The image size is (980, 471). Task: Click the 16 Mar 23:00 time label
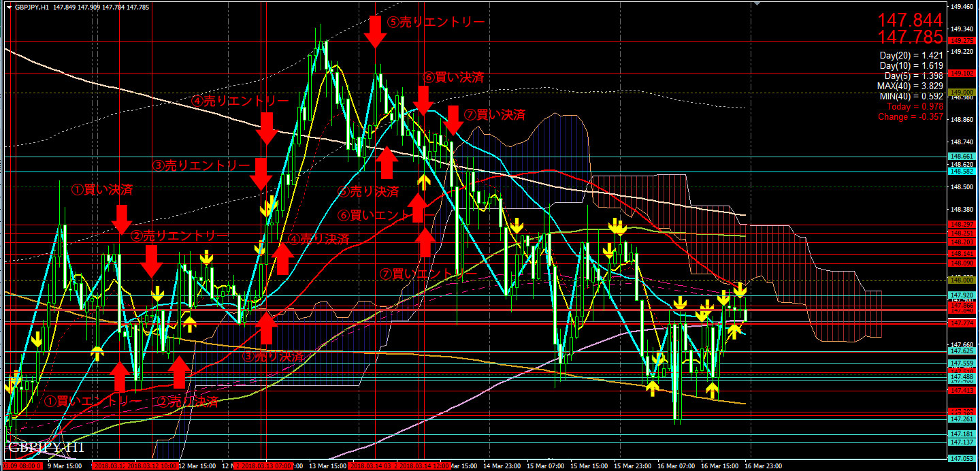[x=764, y=466]
